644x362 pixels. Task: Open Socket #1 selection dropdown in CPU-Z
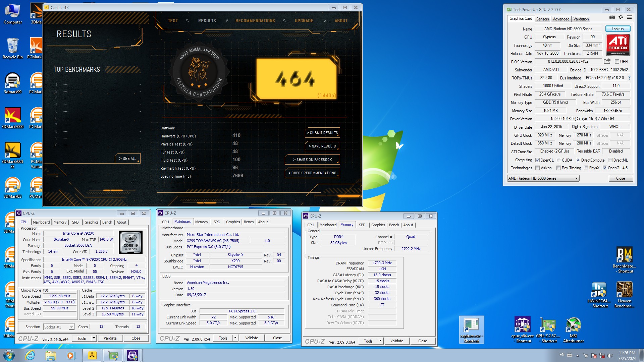[x=58, y=327]
